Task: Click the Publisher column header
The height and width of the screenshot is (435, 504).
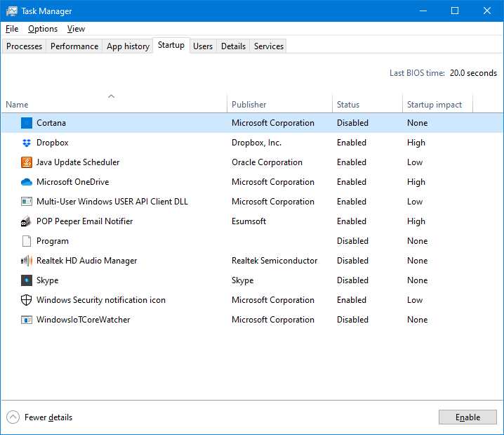Action: (x=249, y=105)
